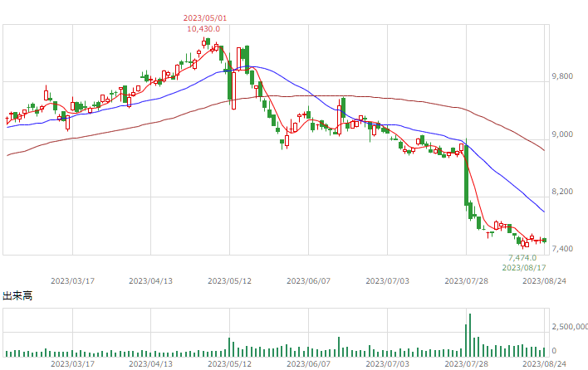Click the 2023/08/17 low date label
This screenshot has height=370, width=588.
[x=524, y=268]
